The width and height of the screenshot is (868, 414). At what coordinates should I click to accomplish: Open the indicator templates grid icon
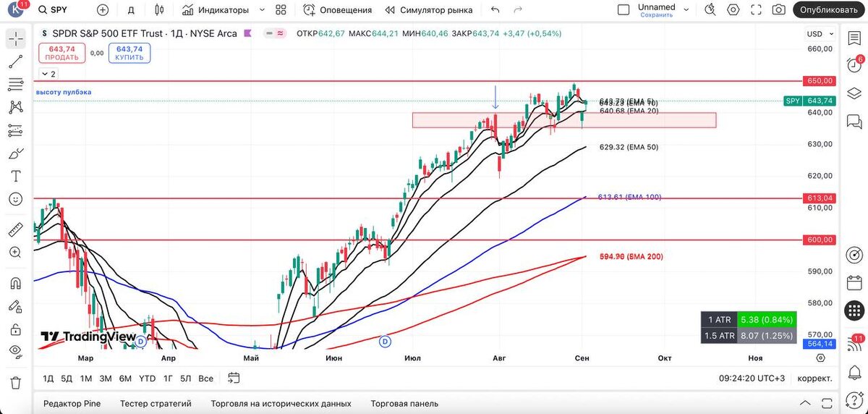[x=281, y=10]
